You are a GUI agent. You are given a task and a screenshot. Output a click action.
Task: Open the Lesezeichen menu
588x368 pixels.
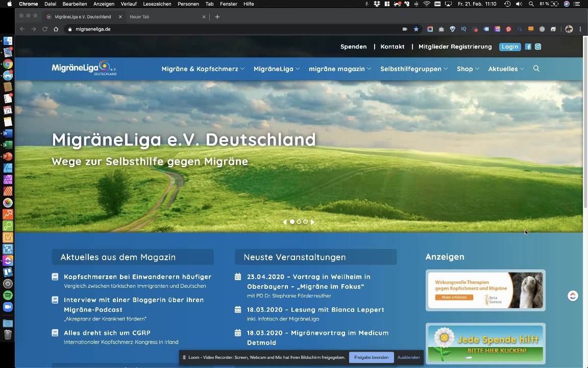[157, 4]
